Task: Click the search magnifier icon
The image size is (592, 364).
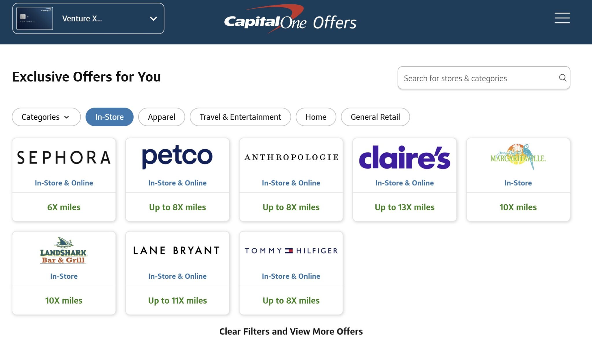Action: tap(563, 78)
